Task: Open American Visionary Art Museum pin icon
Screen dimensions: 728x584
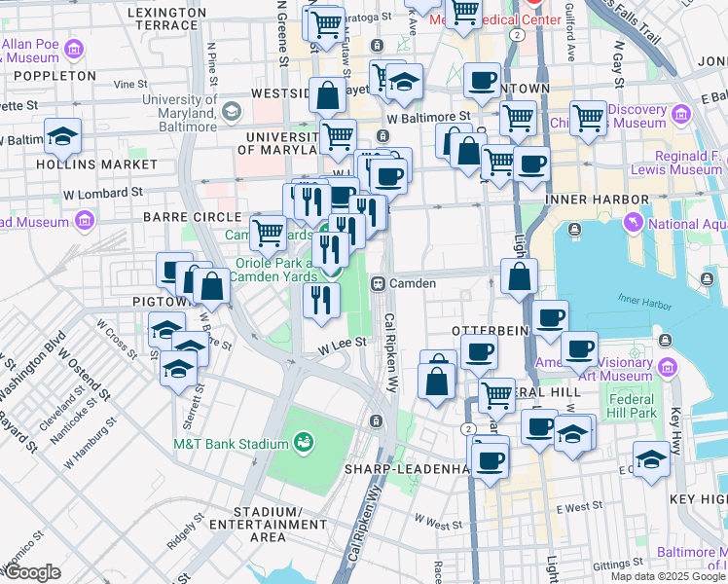Action: pos(668,368)
